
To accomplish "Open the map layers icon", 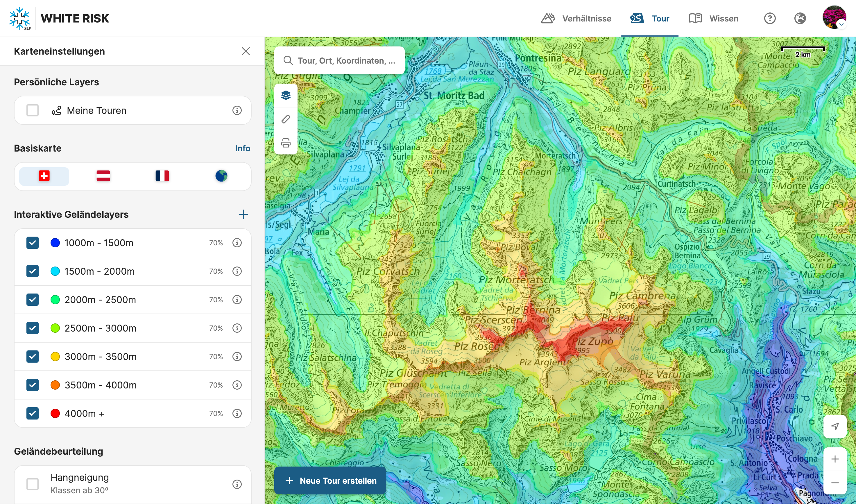I will pos(286,96).
